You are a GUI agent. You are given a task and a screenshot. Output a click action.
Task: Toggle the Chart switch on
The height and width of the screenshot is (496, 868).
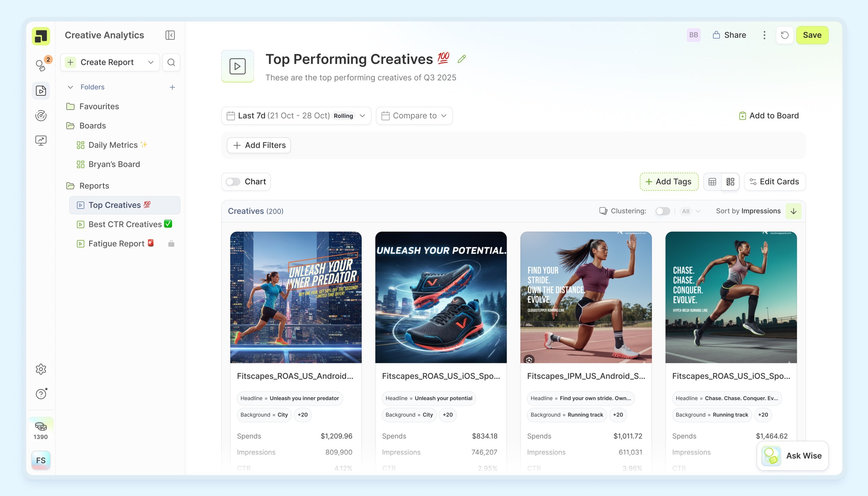click(x=233, y=181)
